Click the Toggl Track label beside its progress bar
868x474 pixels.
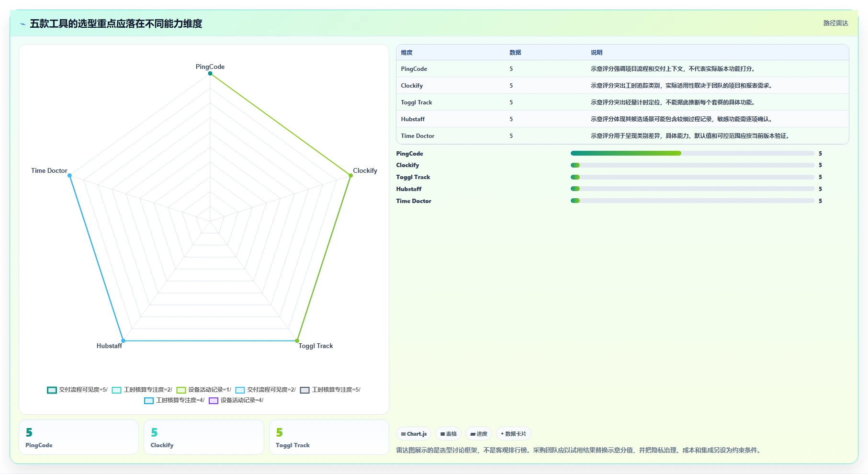[413, 177]
